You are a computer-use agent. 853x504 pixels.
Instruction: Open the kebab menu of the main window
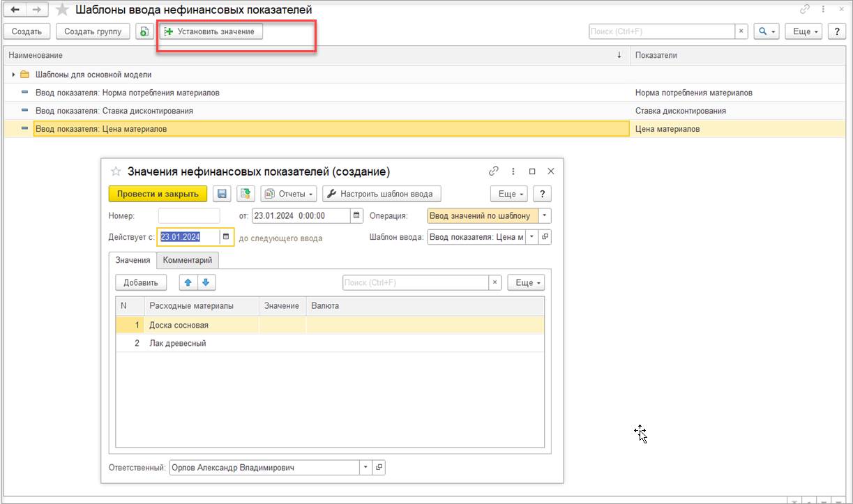click(824, 10)
